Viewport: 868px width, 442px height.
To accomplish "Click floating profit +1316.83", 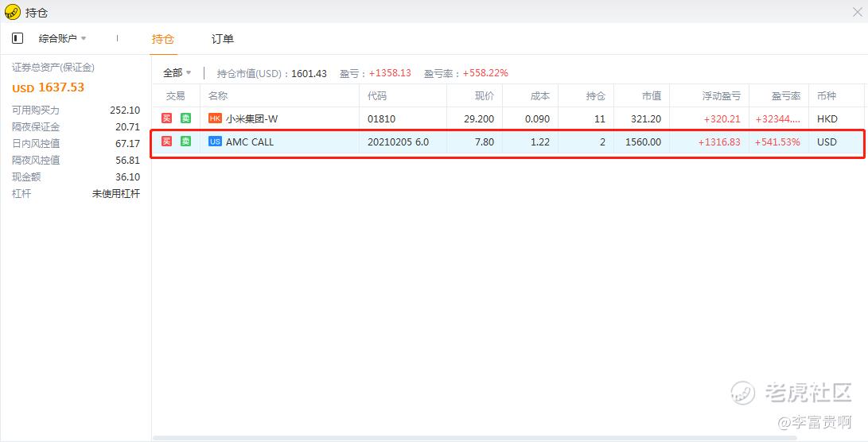I will (719, 142).
